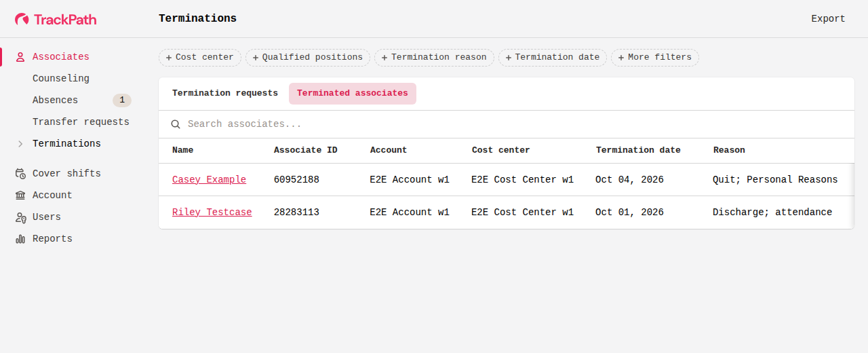Click E2E Account w1 in Casey's row
The width and height of the screenshot is (868, 353).
(410, 180)
